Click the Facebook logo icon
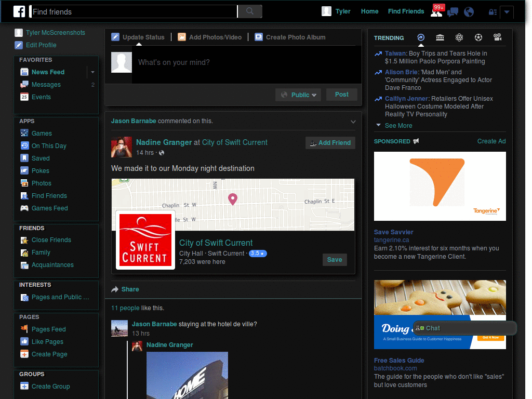 pos(19,11)
